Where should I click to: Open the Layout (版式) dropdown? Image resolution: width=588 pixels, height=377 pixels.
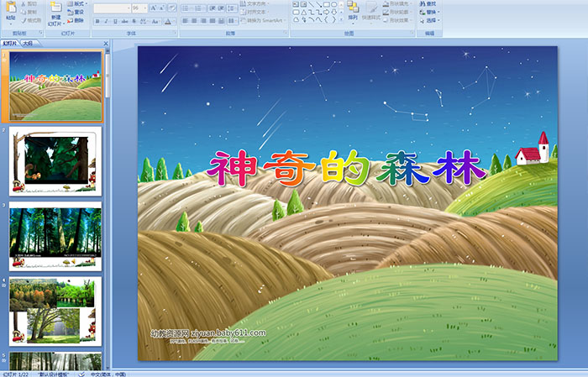(x=77, y=3)
